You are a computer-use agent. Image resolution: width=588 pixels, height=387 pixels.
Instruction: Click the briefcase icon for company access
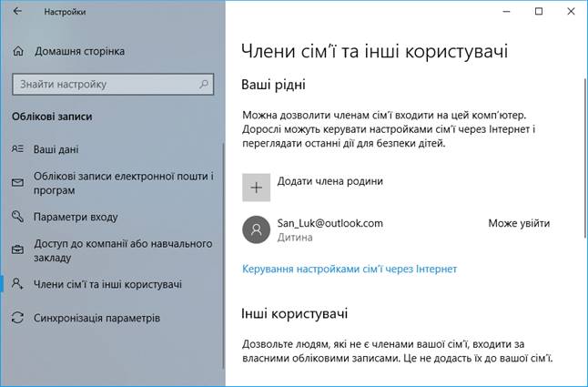tap(17, 250)
